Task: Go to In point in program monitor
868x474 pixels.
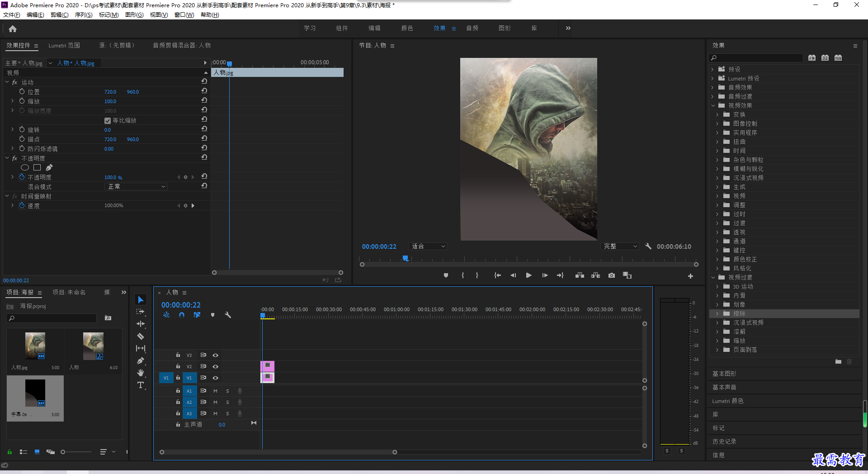Action: pos(497,275)
